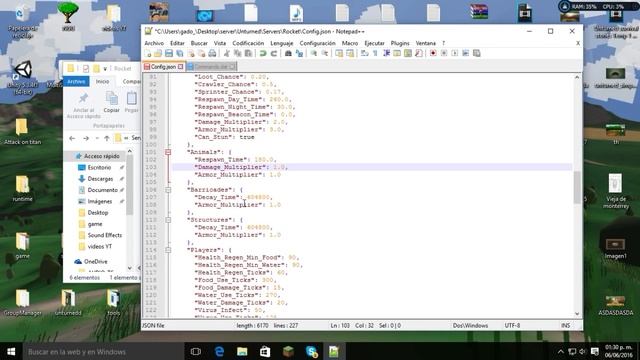Open the Archivo menu in Notepad++
The height and width of the screenshot is (360, 640).
154,43
